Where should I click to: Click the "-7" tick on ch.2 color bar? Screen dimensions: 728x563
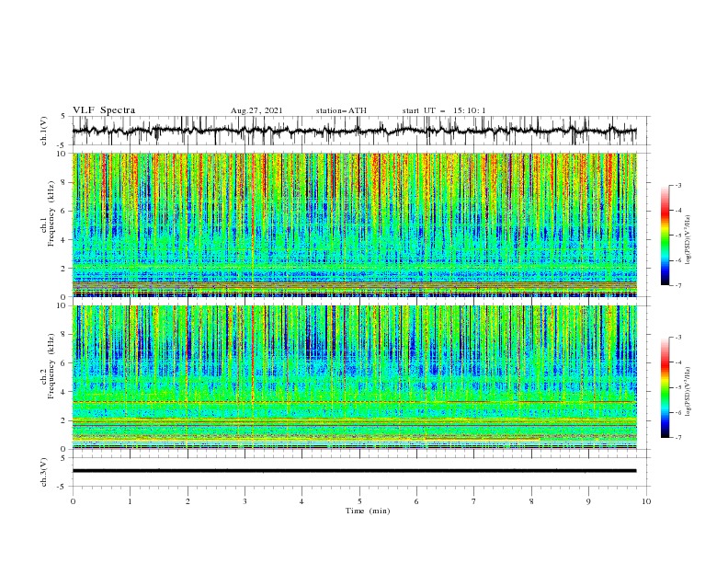click(677, 438)
